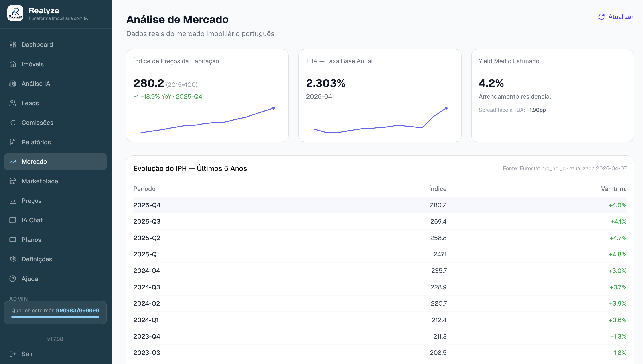Click the refresh arrows icon beside Atualizar
The image size is (643, 364).
pyautogui.click(x=602, y=17)
